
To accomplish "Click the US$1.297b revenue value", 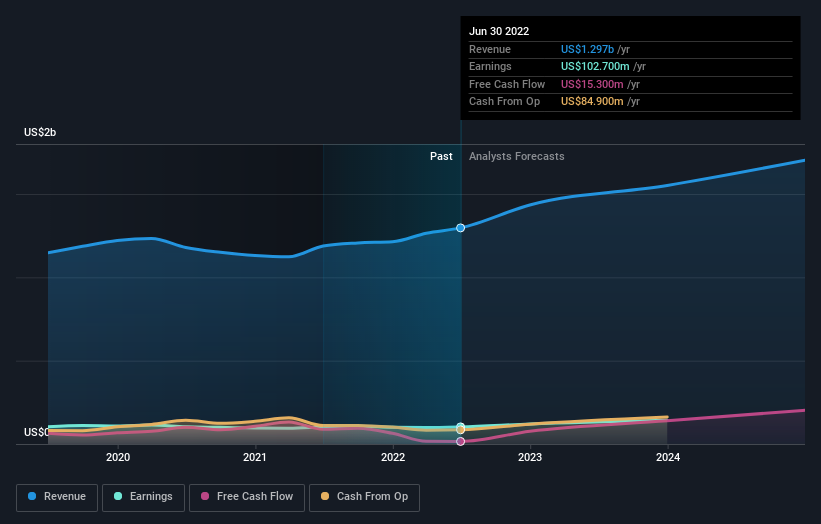I will pyautogui.click(x=587, y=49).
